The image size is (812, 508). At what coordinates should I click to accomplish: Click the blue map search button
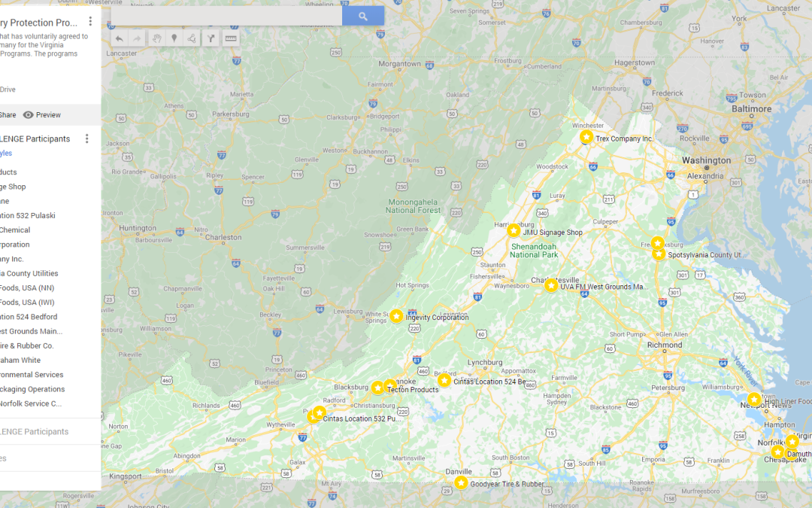coord(362,16)
